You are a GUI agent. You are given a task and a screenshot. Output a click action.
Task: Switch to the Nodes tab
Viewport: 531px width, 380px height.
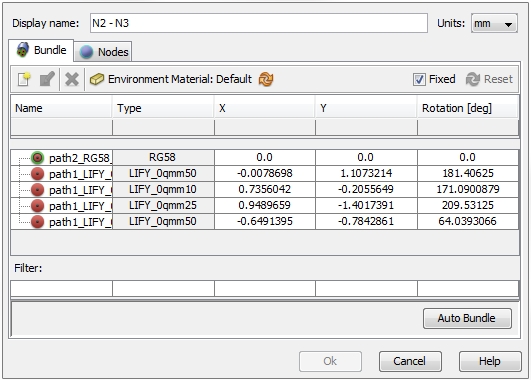[104, 52]
